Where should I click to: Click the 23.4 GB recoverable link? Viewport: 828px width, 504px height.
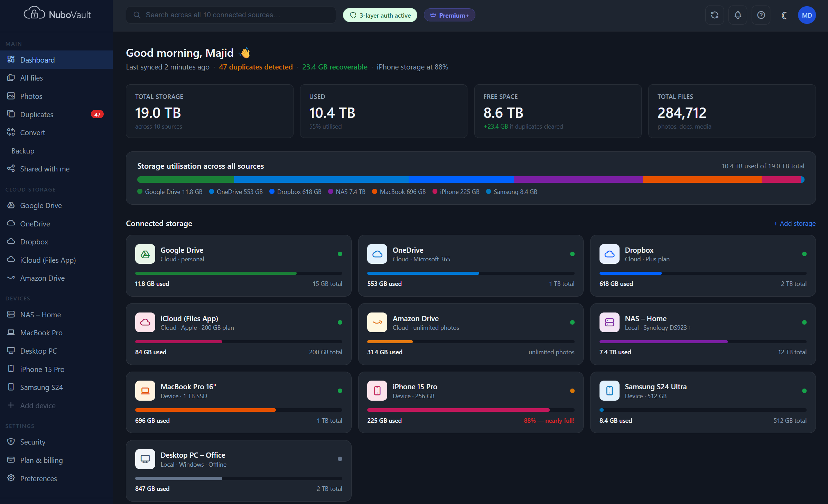coord(335,67)
